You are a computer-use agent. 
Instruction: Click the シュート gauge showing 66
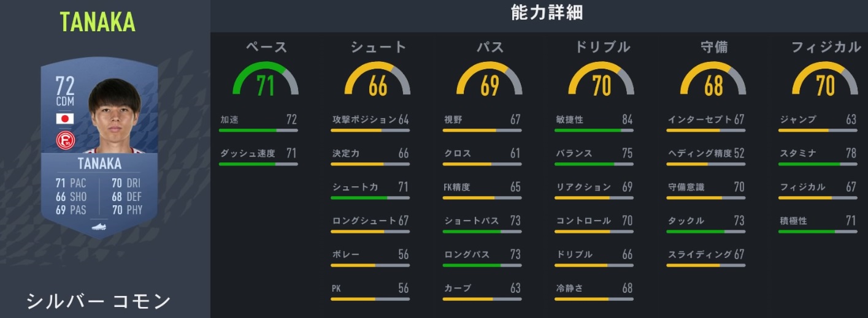378,81
